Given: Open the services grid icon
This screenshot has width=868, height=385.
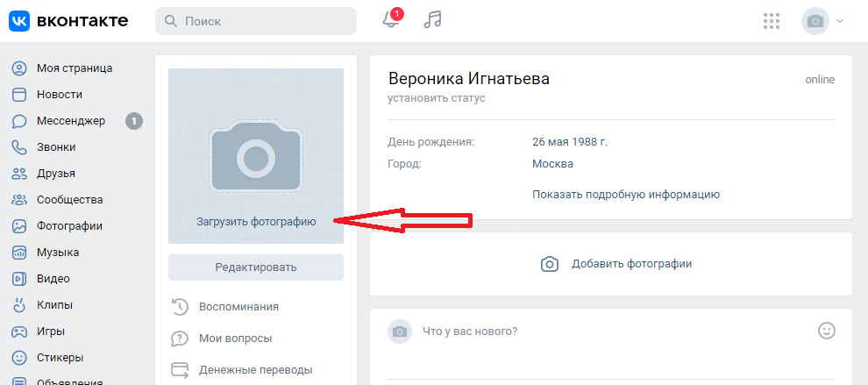Looking at the screenshot, I should (772, 21).
